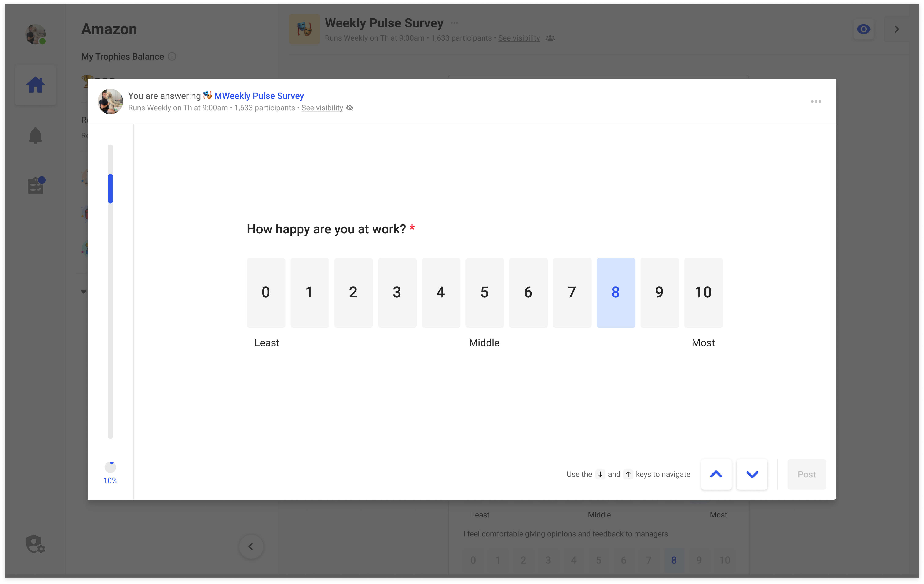Click the background Weekly Pulse Survey title
924x584 pixels.
pyautogui.click(x=384, y=23)
